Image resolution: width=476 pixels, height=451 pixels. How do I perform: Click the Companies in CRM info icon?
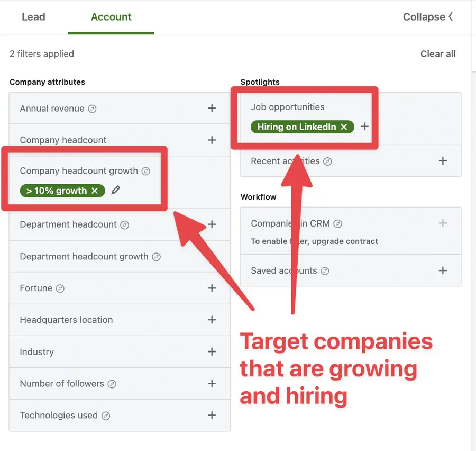point(337,223)
